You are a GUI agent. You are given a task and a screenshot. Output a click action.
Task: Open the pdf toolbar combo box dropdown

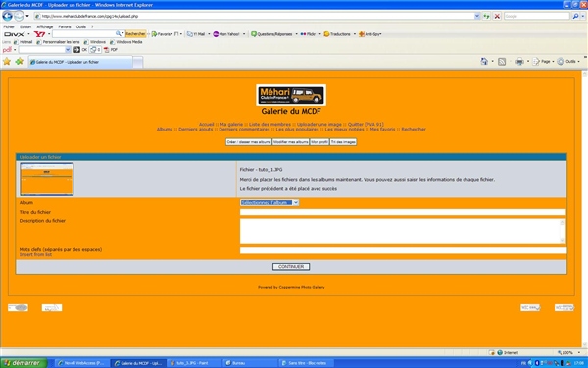tap(68, 50)
